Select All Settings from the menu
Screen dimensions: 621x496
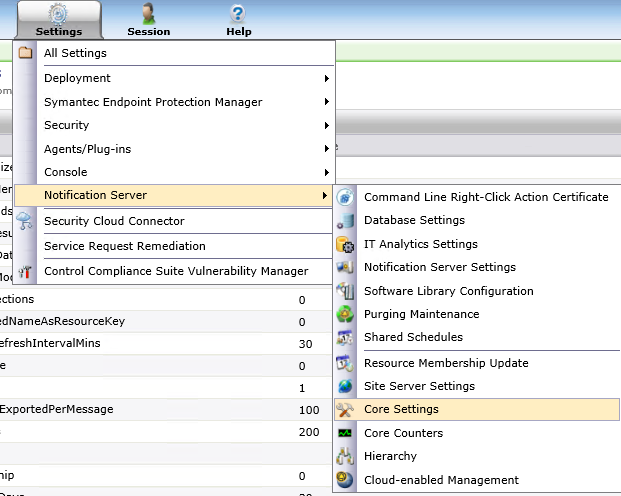[x=75, y=53]
